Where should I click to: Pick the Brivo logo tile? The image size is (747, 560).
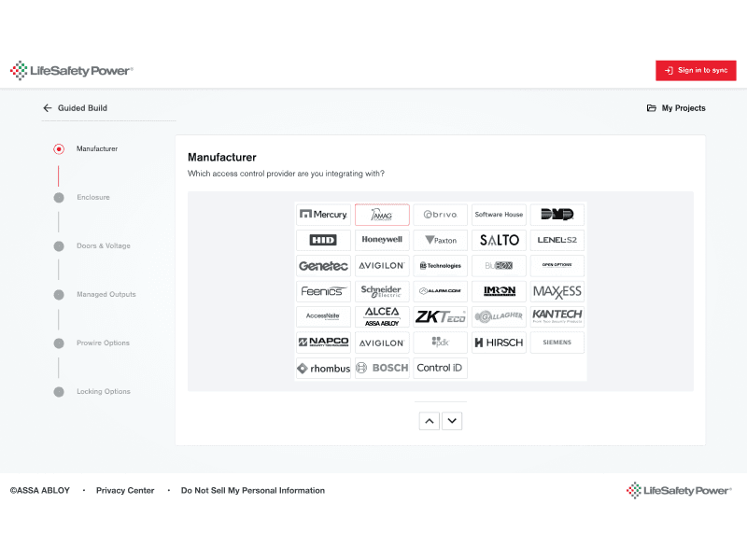440,215
